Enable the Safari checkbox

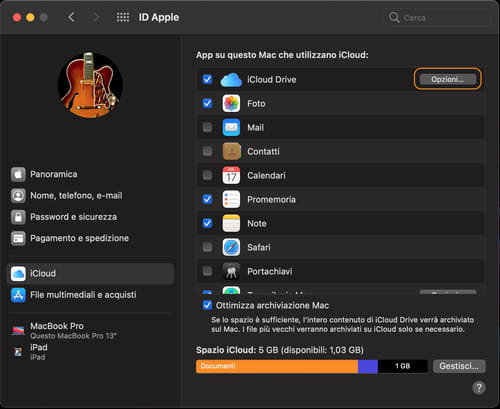coord(207,247)
